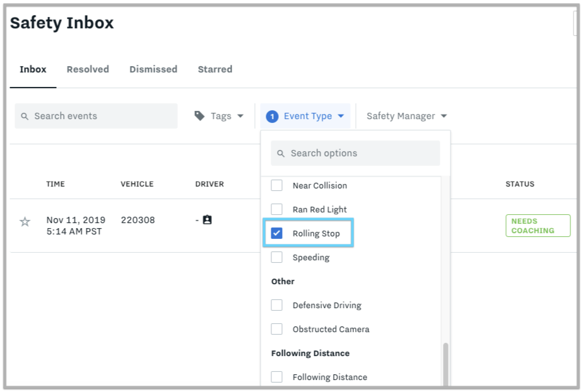Click the star icon next to the Nov 11 event
Screen dimensions: 583x392
click(x=25, y=222)
